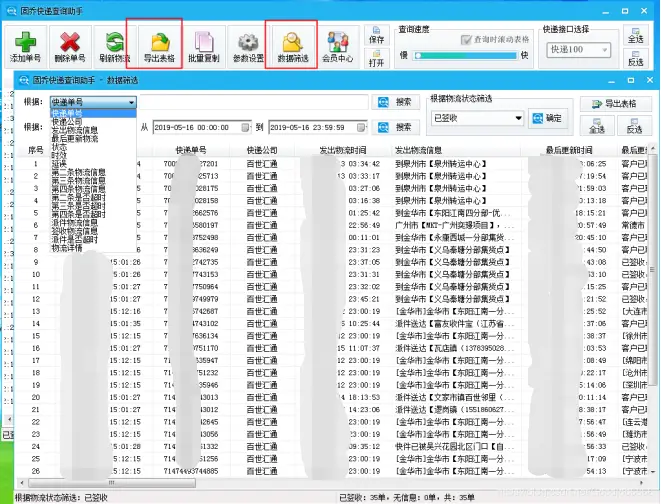661x504 pixels.
Task: Open 会员中心 from the toolbar
Action: click(x=337, y=46)
